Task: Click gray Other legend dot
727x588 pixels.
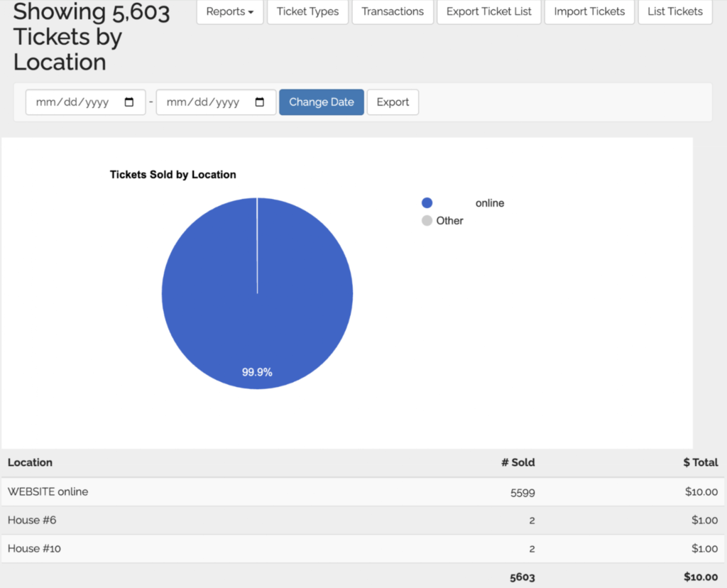Action: (x=427, y=221)
